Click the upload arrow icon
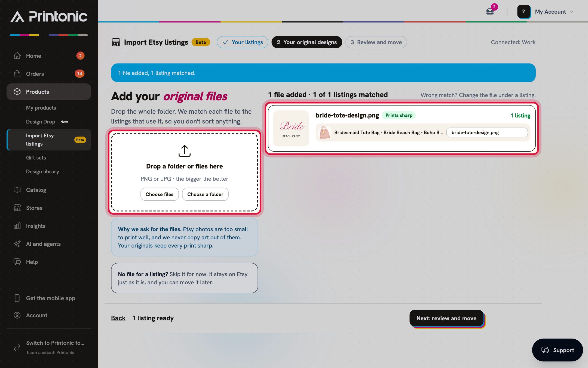588x368 pixels. coord(184,151)
